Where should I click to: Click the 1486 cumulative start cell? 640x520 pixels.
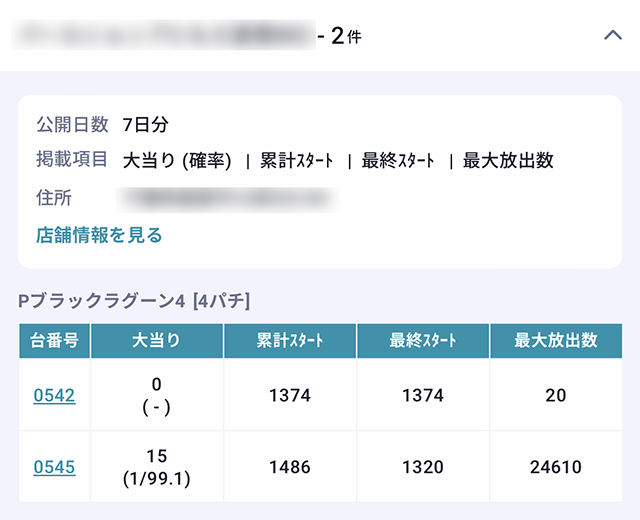point(290,467)
